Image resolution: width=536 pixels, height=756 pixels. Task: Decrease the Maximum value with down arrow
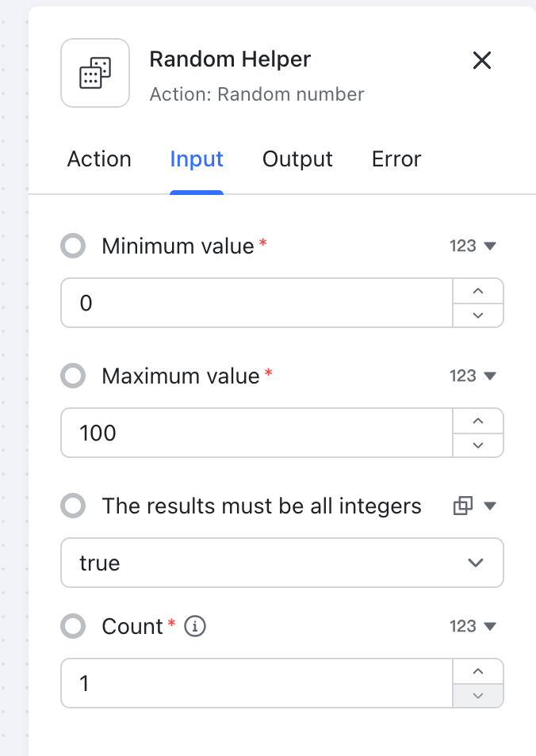(477, 445)
